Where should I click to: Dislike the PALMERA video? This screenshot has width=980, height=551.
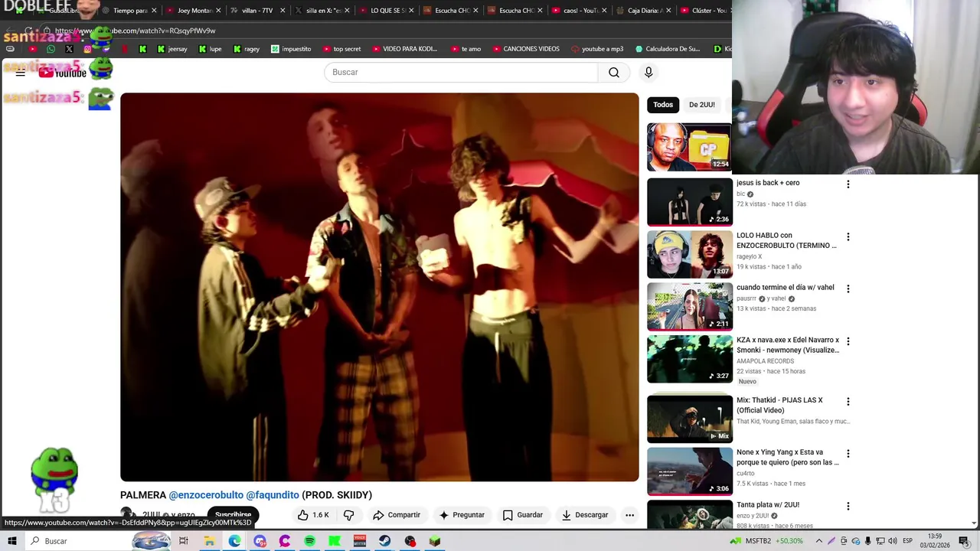[x=349, y=515]
